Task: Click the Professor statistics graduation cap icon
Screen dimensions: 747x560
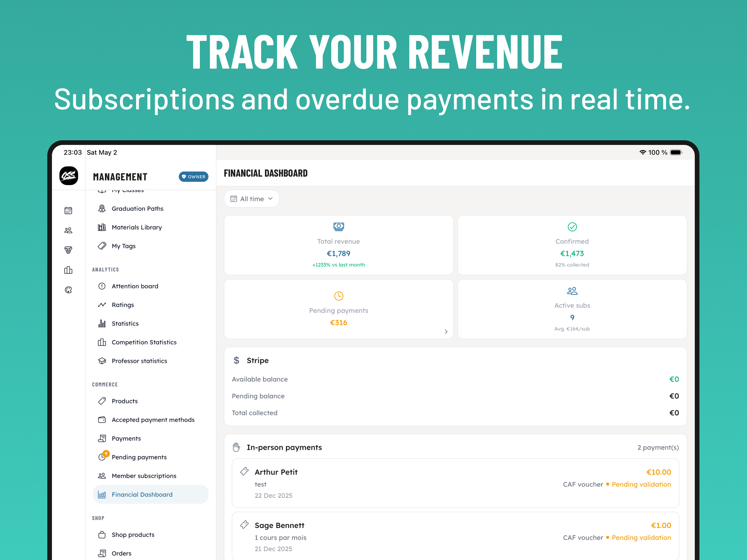Action: tap(102, 361)
